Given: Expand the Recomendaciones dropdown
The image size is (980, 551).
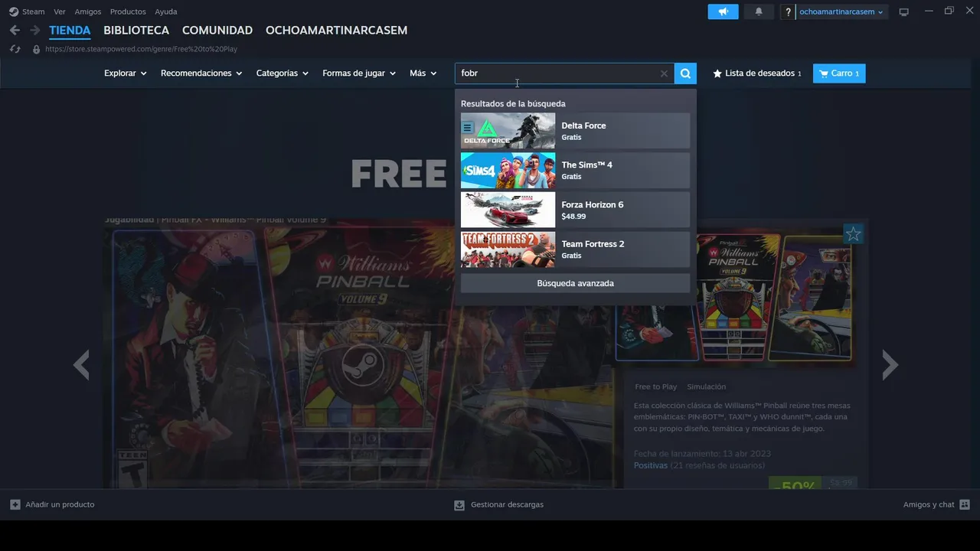Looking at the screenshot, I should pyautogui.click(x=201, y=73).
